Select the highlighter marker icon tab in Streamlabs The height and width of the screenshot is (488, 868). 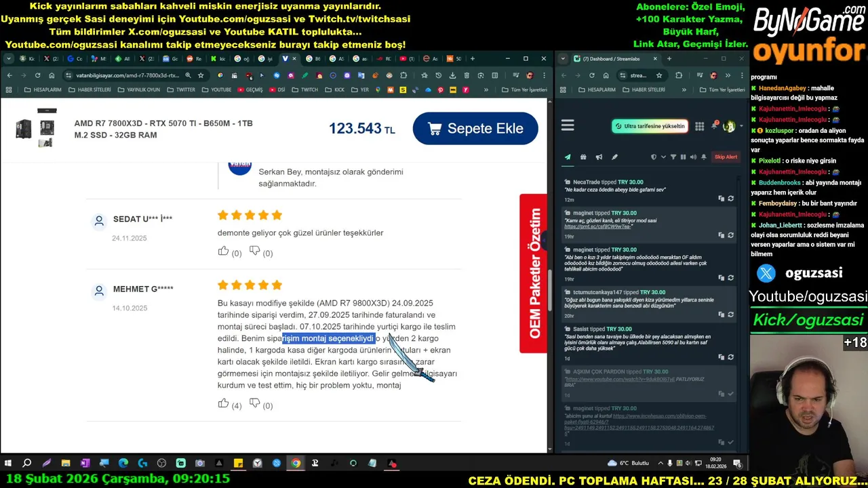614,157
